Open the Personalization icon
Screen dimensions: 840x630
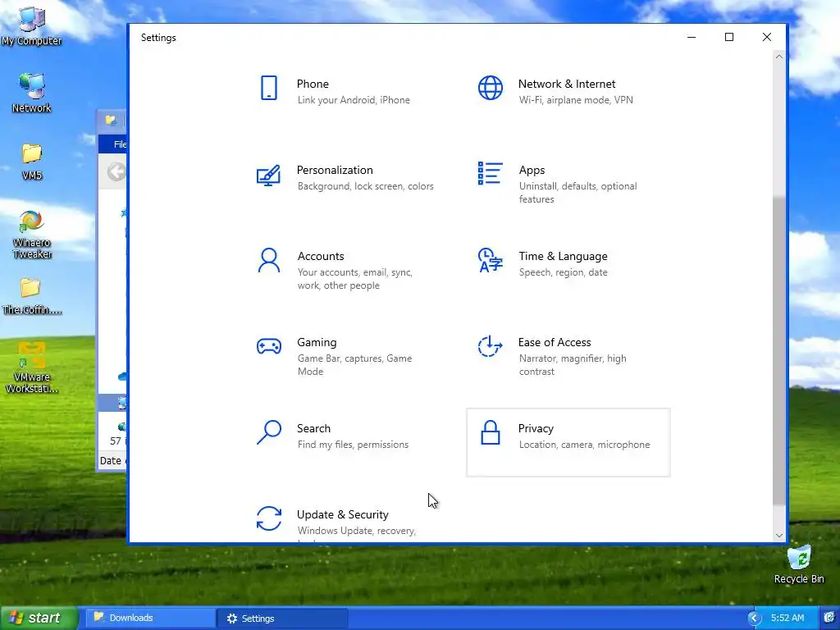pos(269,175)
